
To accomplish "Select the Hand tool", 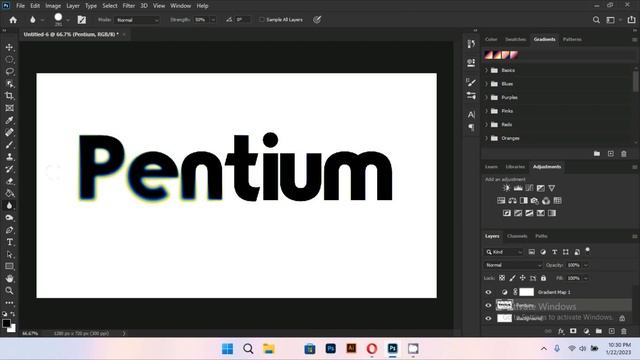I will [x=9, y=279].
